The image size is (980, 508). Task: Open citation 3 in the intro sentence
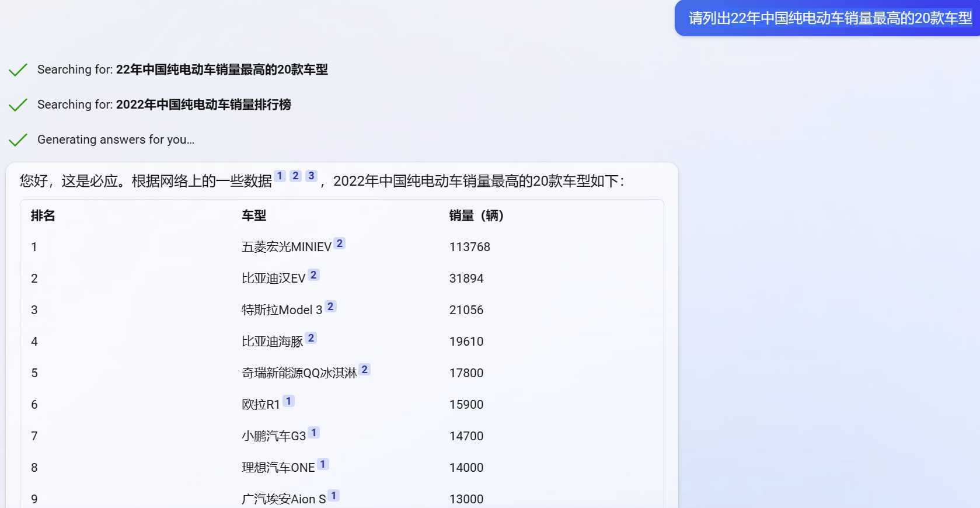click(312, 176)
